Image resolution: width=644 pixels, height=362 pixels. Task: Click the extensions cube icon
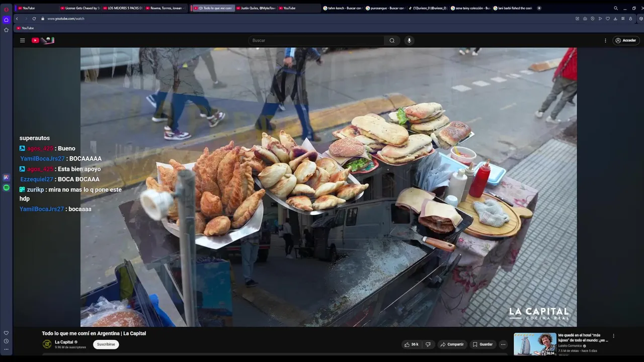(x=640, y=19)
